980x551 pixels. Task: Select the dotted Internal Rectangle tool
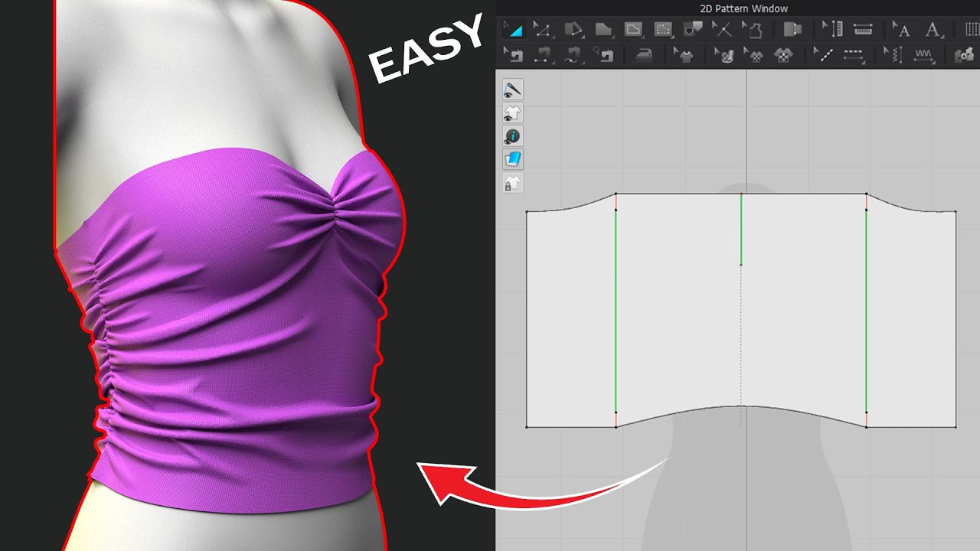coord(662,30)
